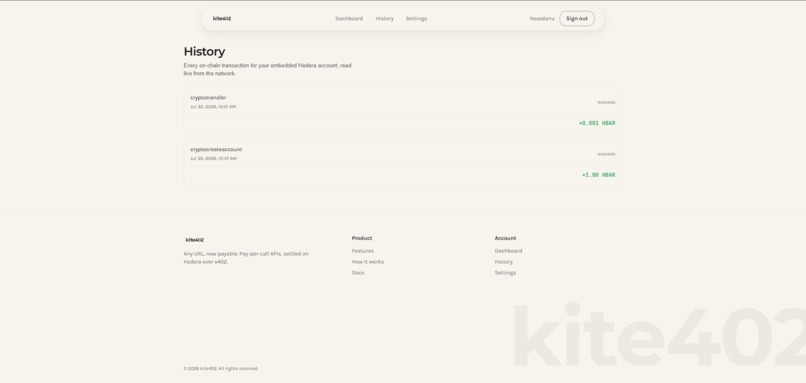Open the footer Settings link

tap(505, 273)
